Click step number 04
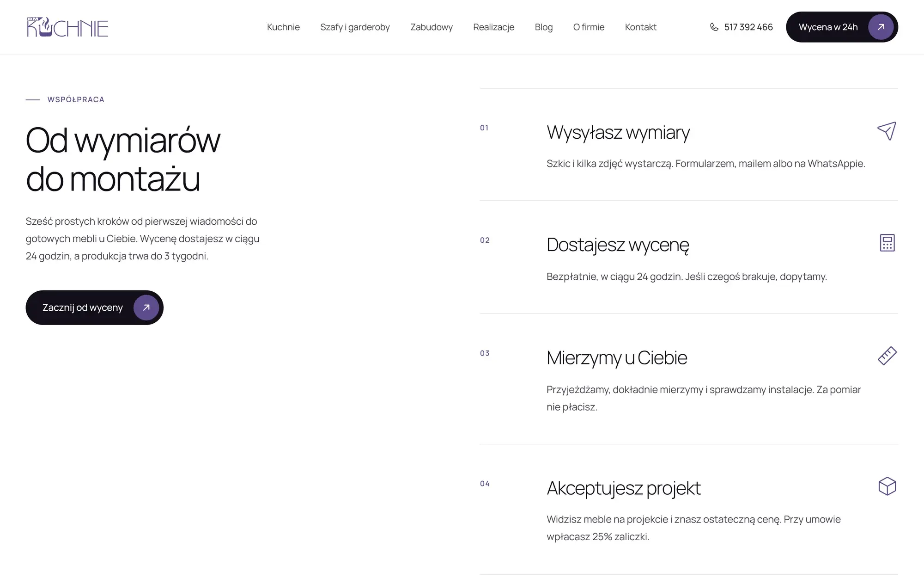The image size is (924, 578). click(x=485, y=484)
